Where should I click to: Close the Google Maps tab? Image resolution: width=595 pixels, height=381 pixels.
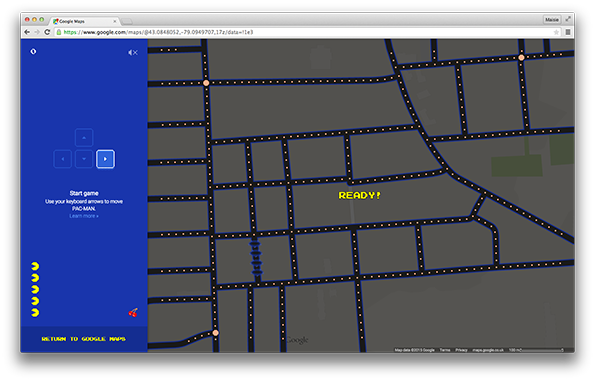(115, 21)
